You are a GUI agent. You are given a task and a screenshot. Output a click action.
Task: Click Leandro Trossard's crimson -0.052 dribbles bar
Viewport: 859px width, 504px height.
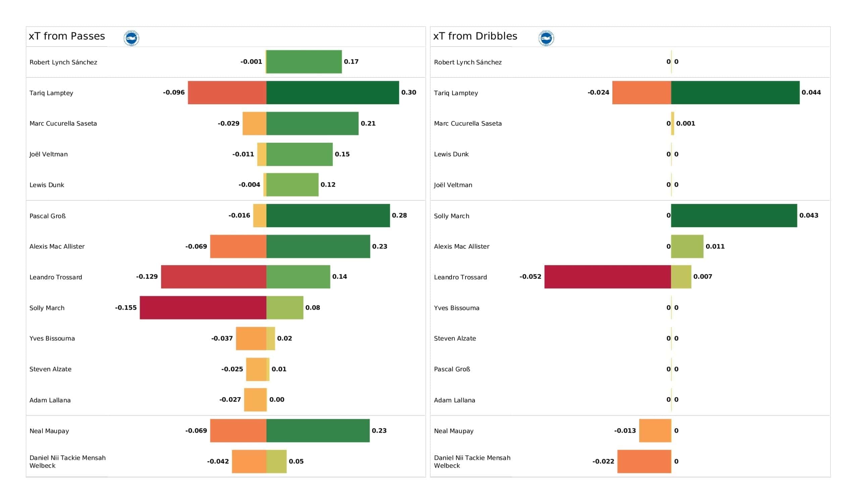pos(607,277)
